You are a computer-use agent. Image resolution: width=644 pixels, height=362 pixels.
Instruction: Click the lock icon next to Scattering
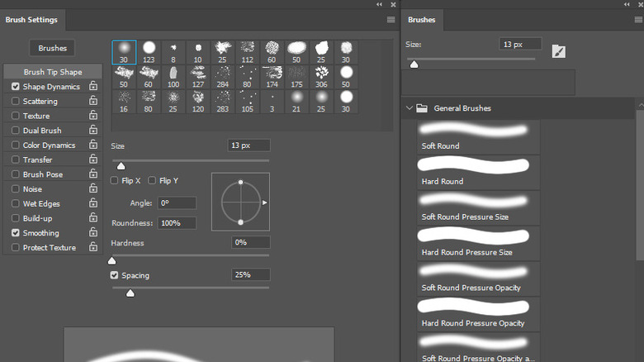click(x=93, y=102)
